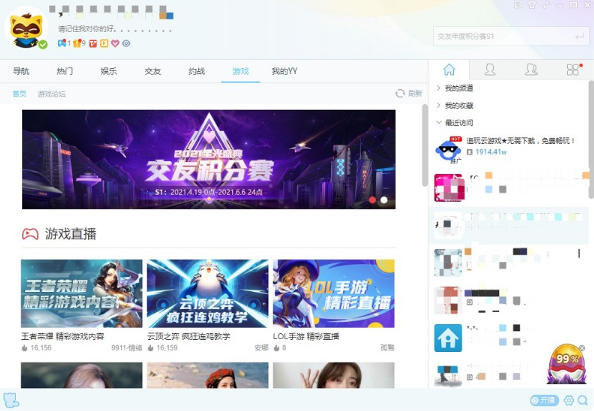
Task: Open the app grid tab with red dot
Action: pyautogui.click(x=573, y=70)
